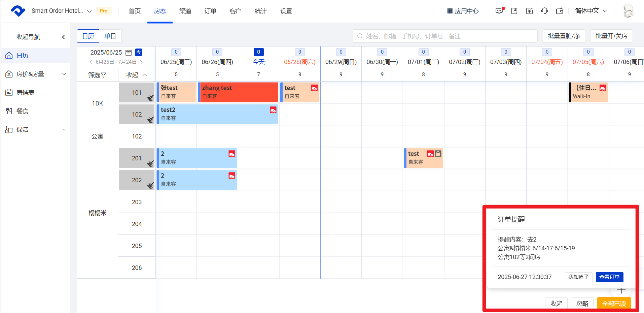
Task: Click the headset customer support icon
Action: (x=544, y=11)
